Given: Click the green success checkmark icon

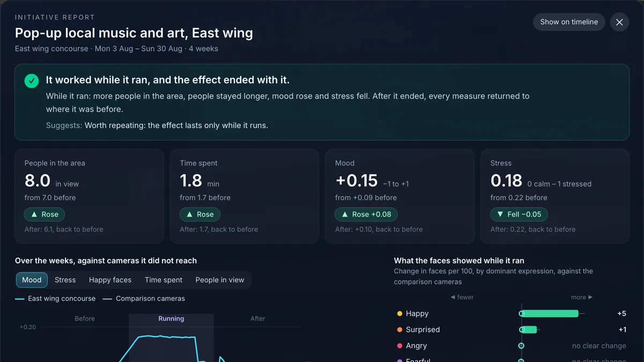Looking at the screenshot, I should [32, 81].
